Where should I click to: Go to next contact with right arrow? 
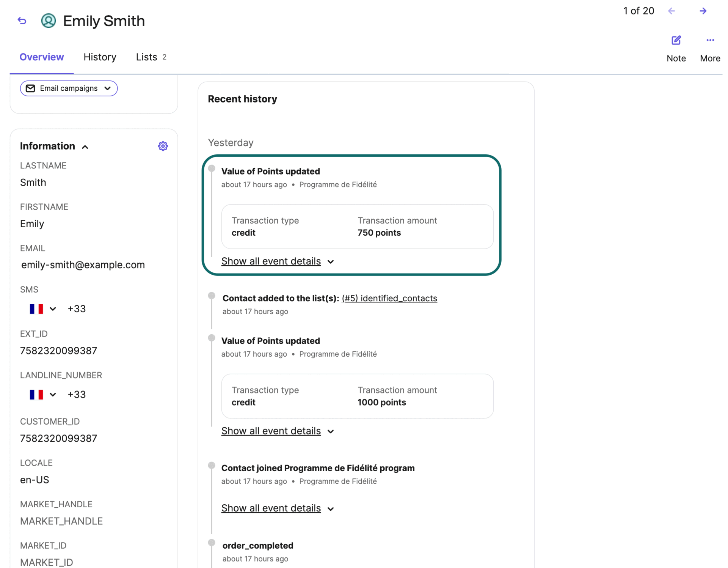coord(703,11)
